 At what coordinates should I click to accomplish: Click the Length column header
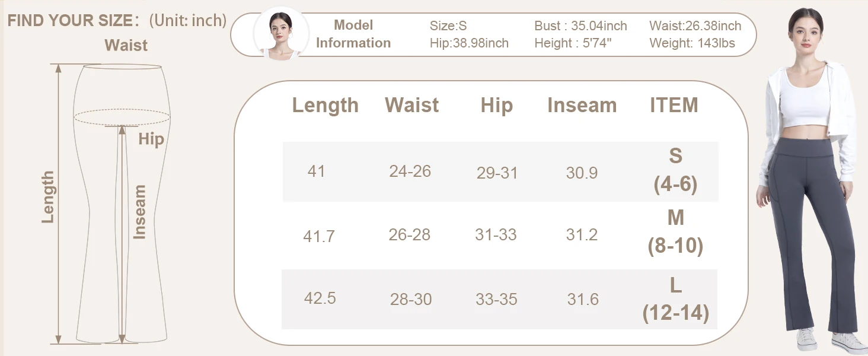click(x=325, y=106)
